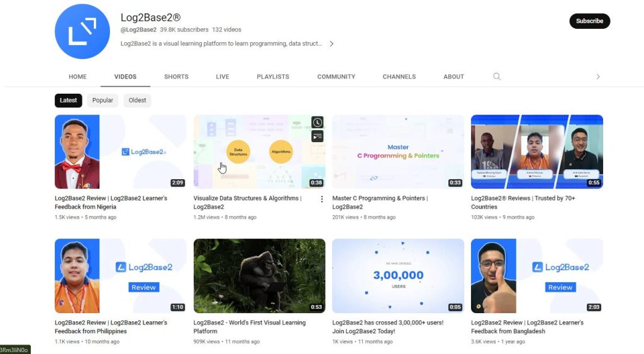Switch to the Shorts tab
The image size is (644, 354).
tap(176, 77)
